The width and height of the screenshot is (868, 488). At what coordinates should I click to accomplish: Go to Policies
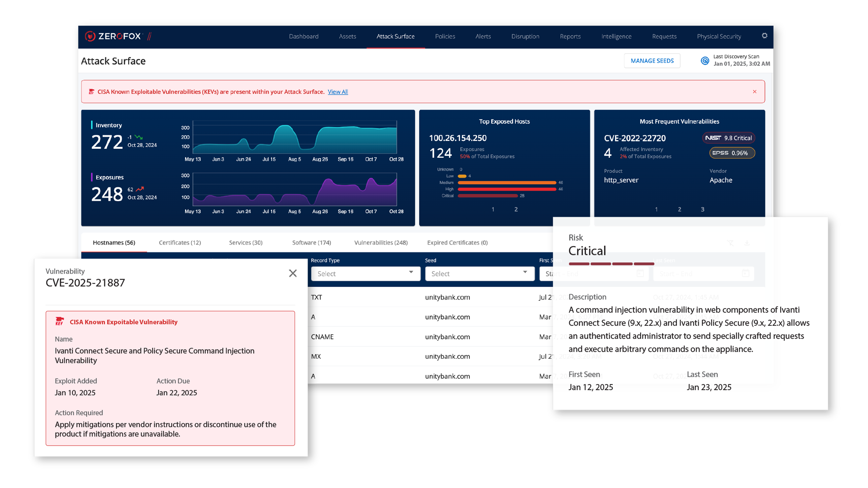point(445,36)
